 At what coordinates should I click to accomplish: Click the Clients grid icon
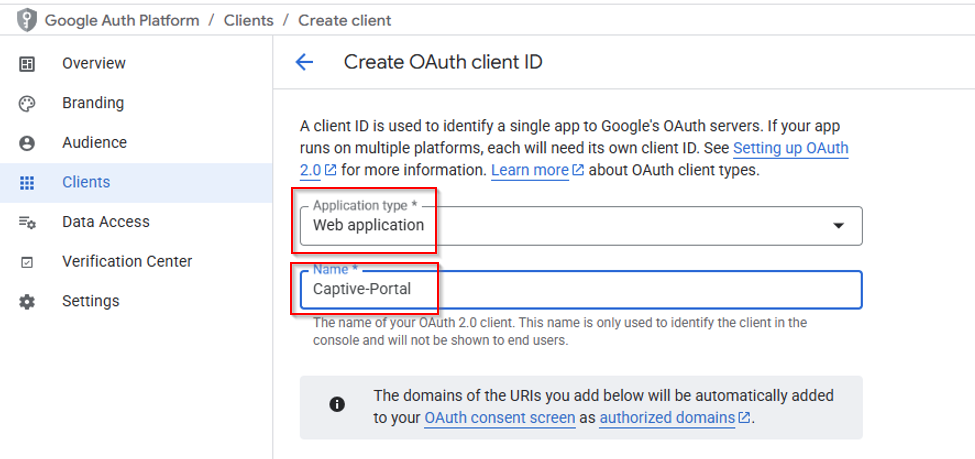pos(27,183)
